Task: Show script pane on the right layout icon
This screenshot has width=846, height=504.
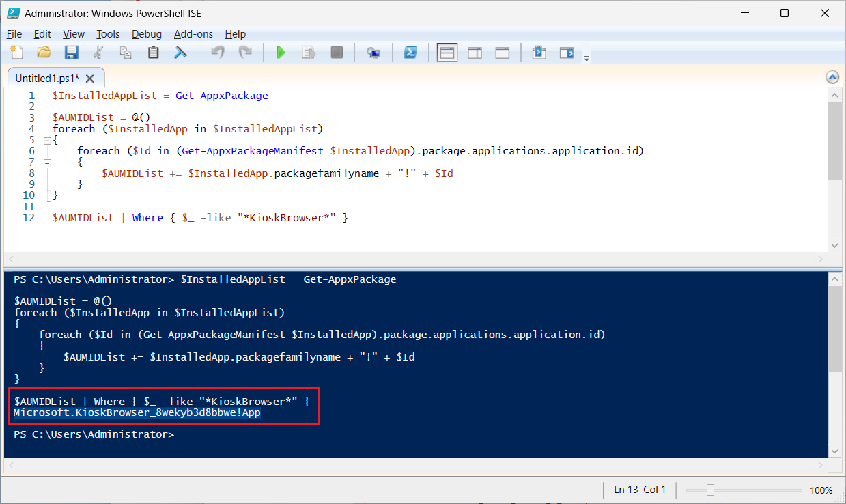Action: [475, 53]
